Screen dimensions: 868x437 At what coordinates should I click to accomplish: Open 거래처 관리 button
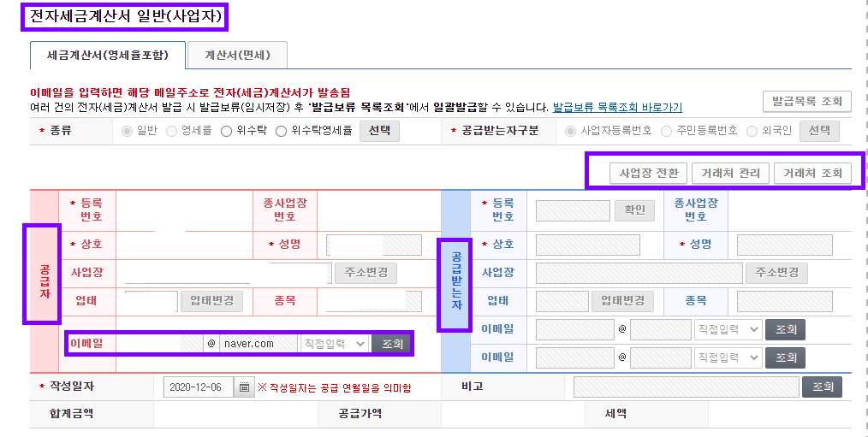click(x=731, y=173)
